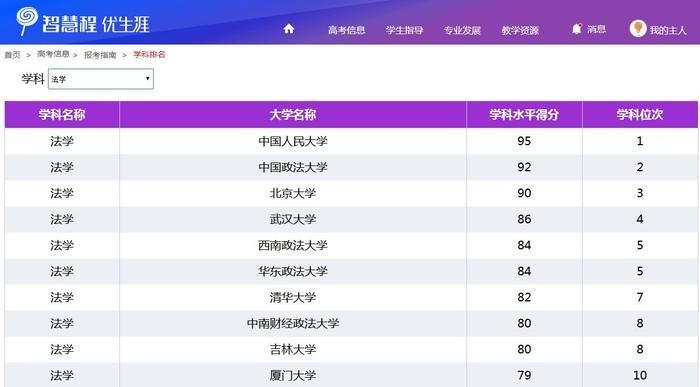Select 北京大学 cell
This screenshot has height=387, width=700.
[293, 193]
